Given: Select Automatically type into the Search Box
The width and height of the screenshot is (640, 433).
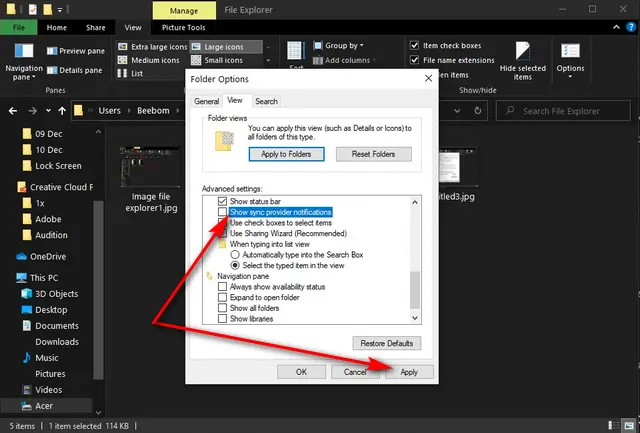Looking at the screenshot, I should [235, 255].
